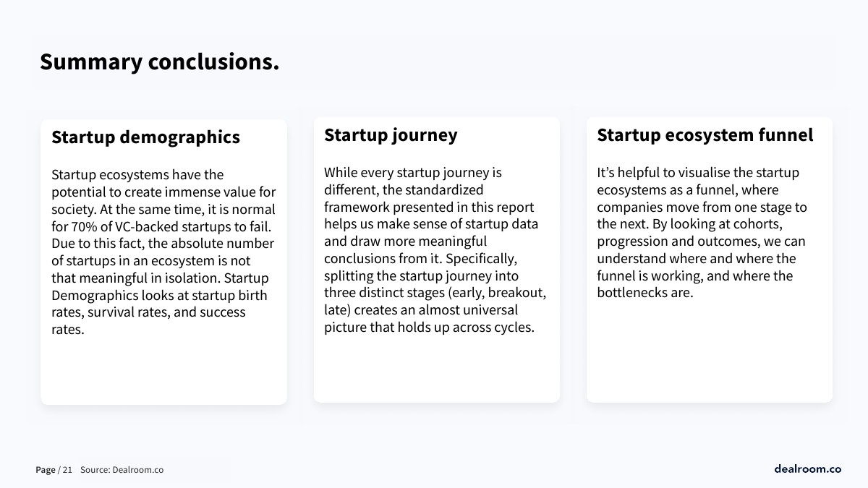Click the 'Page / 21' page indicator
The width and height of the screenshot is (868, 488).
54,470
